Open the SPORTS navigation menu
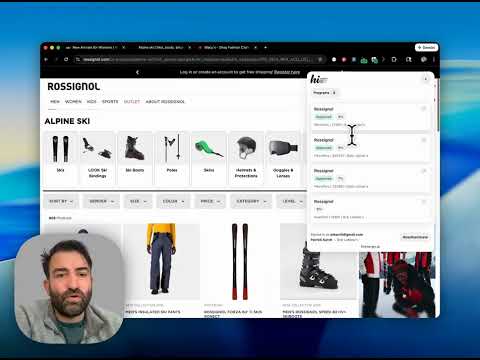480x360 pixels. click(x=110, y=102)
